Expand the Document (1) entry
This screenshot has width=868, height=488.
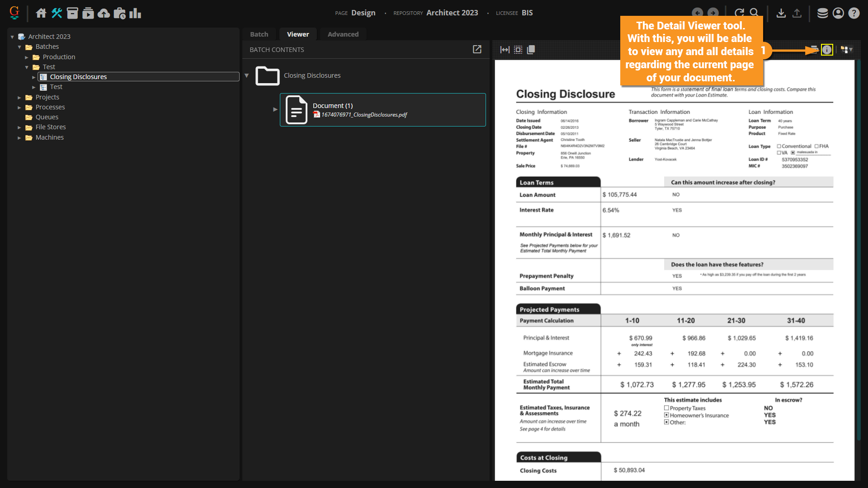pos(275,109)
